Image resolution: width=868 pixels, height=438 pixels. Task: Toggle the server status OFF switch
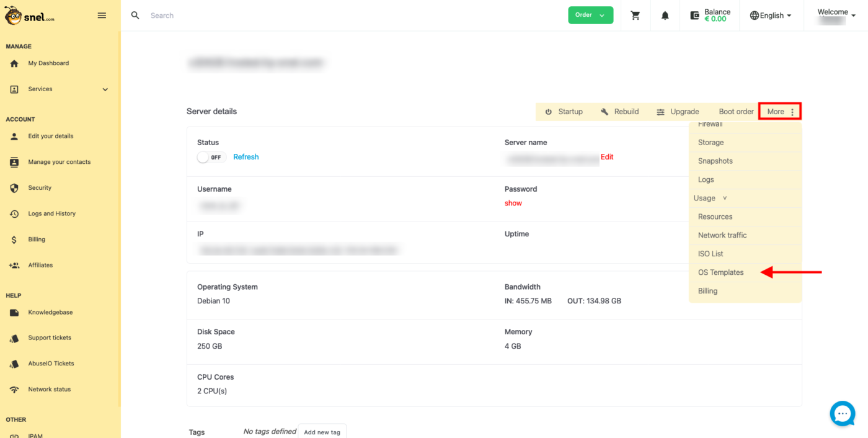(x=211, y=158)
